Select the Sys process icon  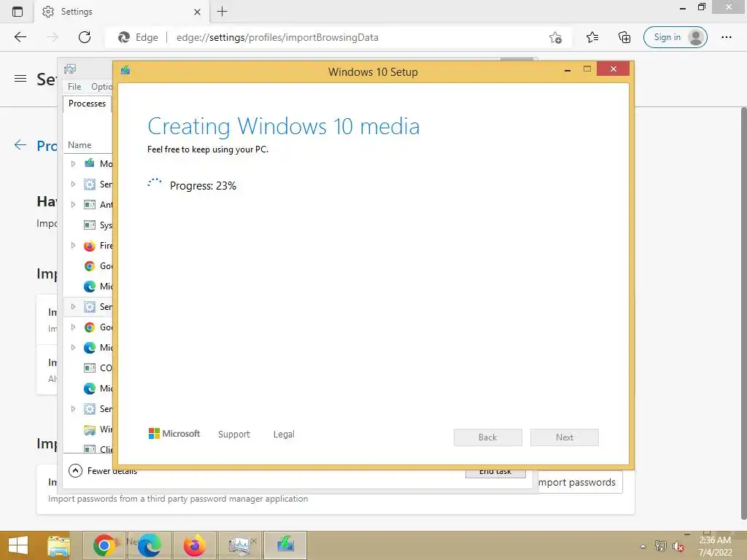point(90,225)
